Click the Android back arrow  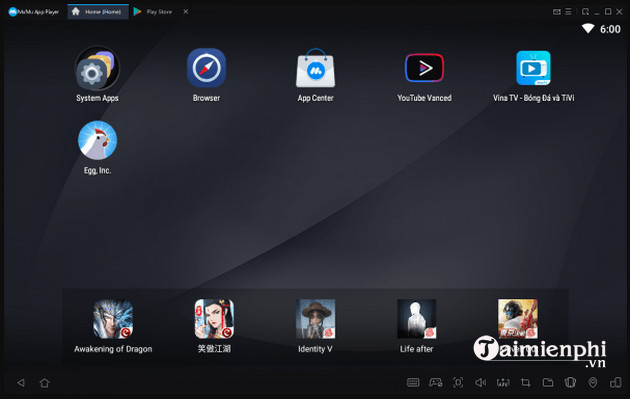coord(21,383)
